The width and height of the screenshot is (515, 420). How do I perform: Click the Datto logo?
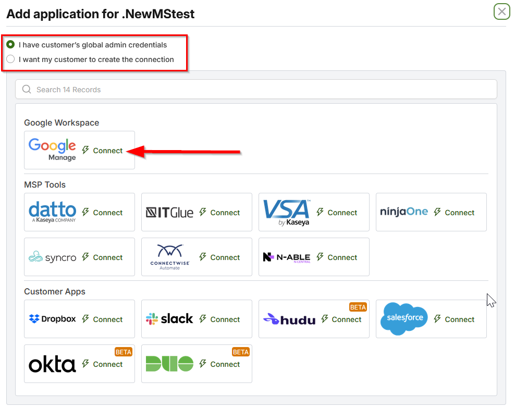[x=52, y=212]
